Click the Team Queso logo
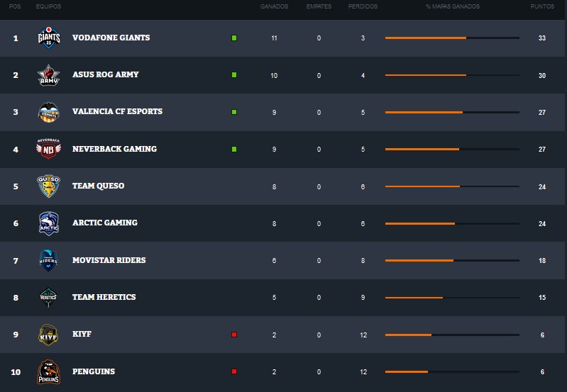Viewport: 567px width, 392px height. pyautogui.click(x=48, y=186)
